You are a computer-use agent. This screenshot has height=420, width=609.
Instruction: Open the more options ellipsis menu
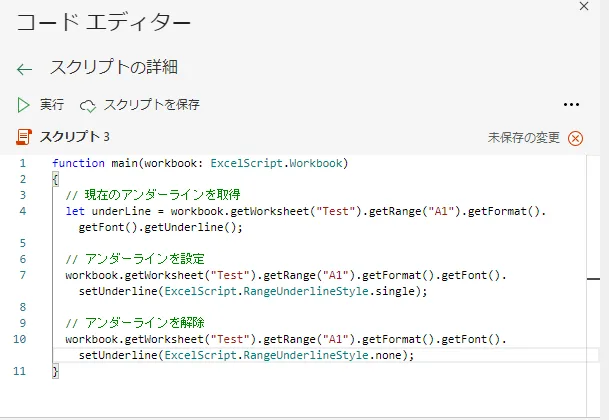coord(571,104)
